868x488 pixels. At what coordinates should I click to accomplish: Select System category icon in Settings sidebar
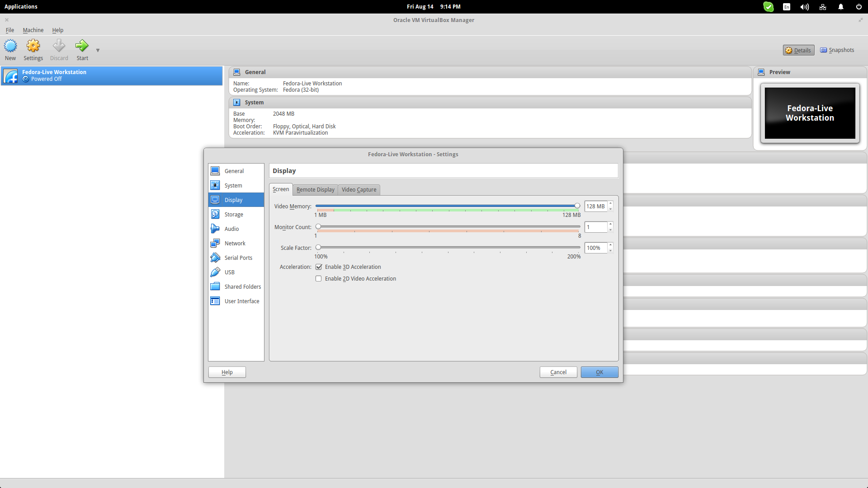point(215,185)
